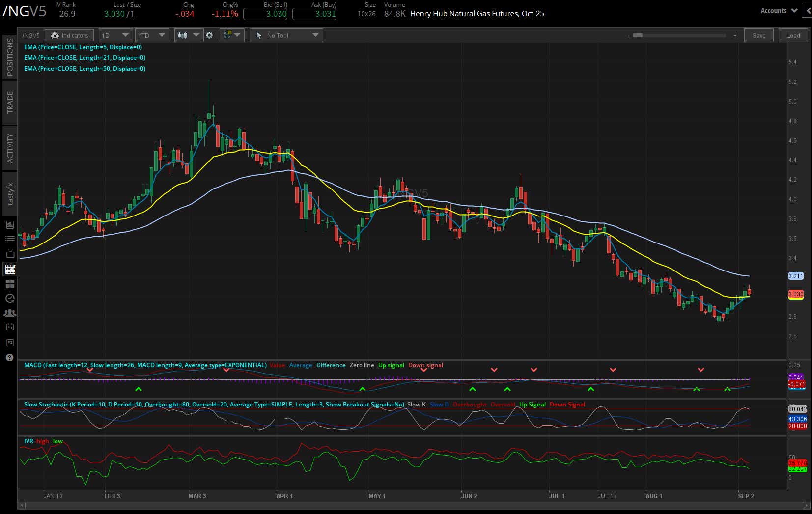Open chart settings gear
The height and width of the screenshot is (514, 812).
pyautogui.click(x=210, y=35)
